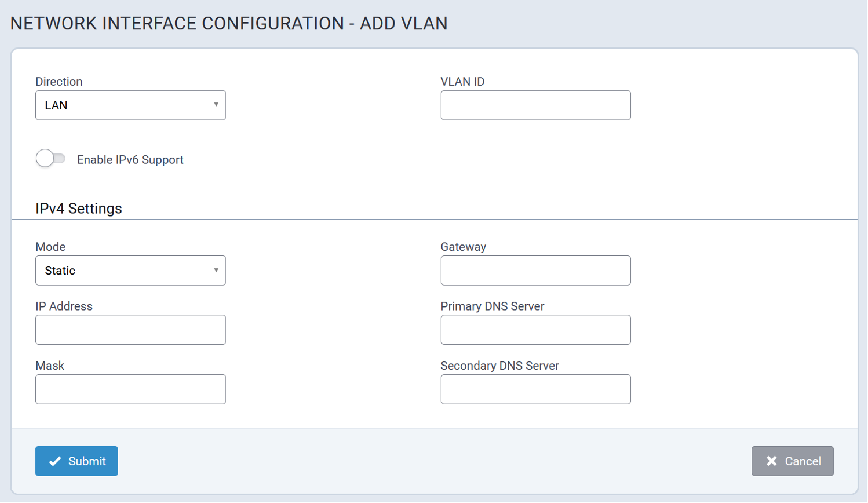Focus the Primary DNS Server field

tap(535, 330)
